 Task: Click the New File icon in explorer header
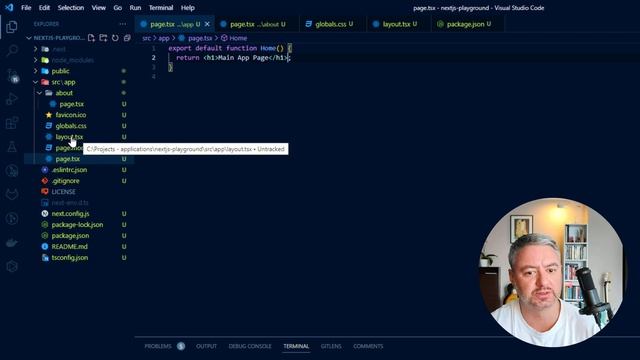pos(91,38)
